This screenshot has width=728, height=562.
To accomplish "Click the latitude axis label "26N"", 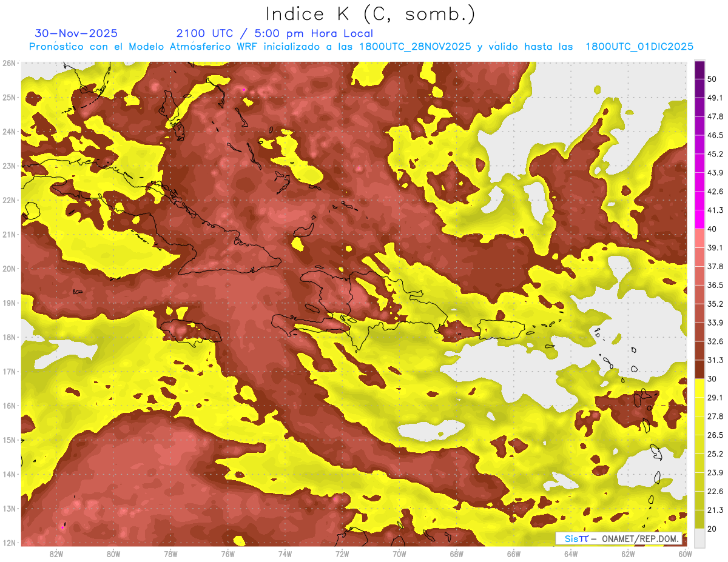I will tap(8, 63).
